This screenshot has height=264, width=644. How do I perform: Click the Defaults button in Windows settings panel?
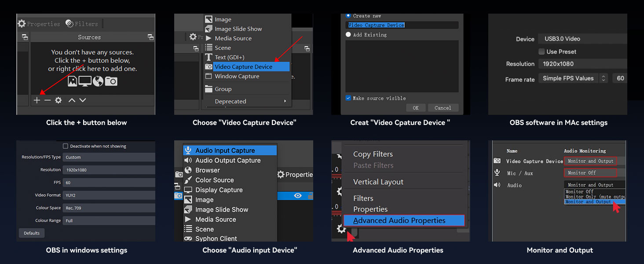coord(31,233)
